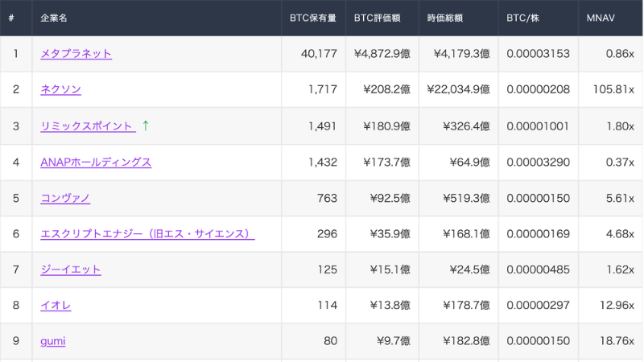The width and height of the screenshot is (644, 362).
Task: Click the # rank column header
Action: [x=16, y=18]
